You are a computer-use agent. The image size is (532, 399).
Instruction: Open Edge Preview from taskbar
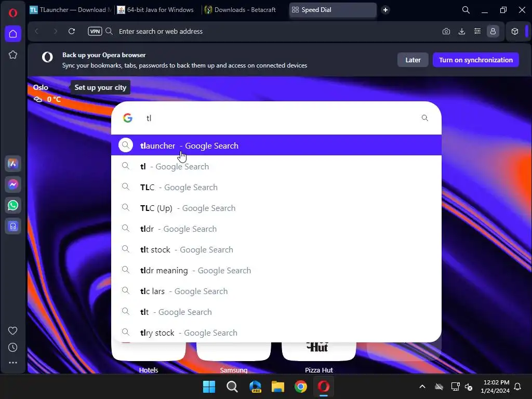(x=255, y=387)
